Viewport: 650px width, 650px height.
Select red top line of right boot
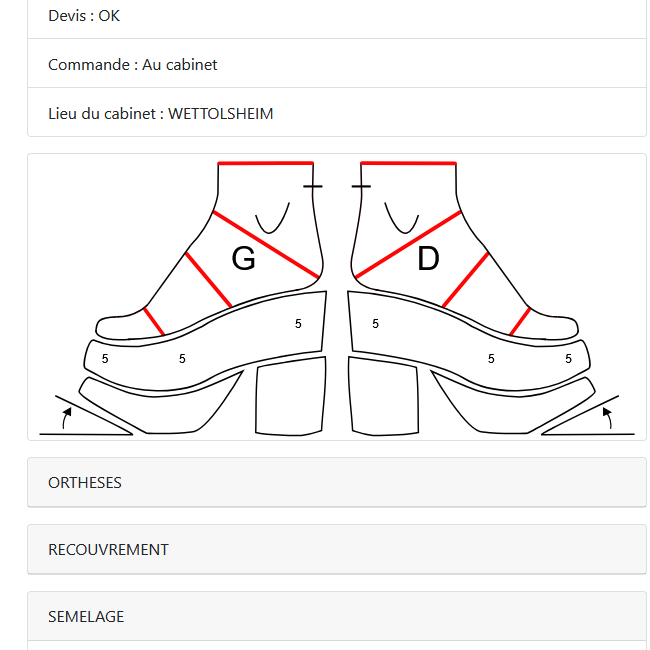click(409, 163)
